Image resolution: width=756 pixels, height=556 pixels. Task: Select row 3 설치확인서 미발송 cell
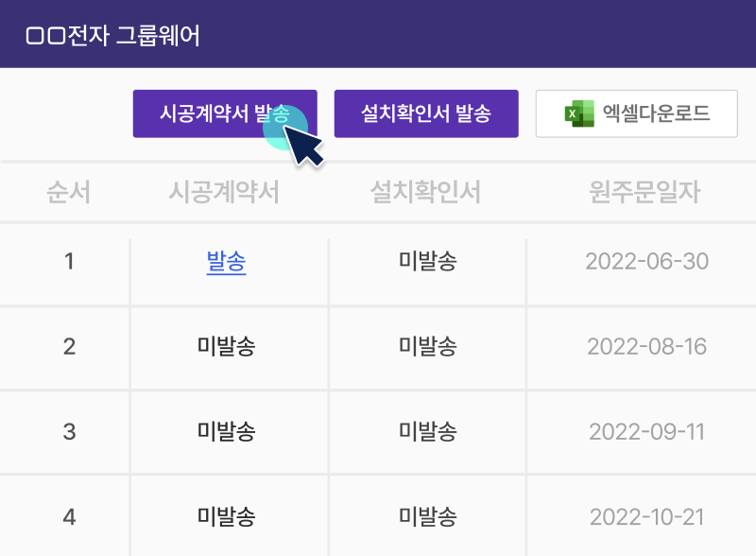(427, 432)
